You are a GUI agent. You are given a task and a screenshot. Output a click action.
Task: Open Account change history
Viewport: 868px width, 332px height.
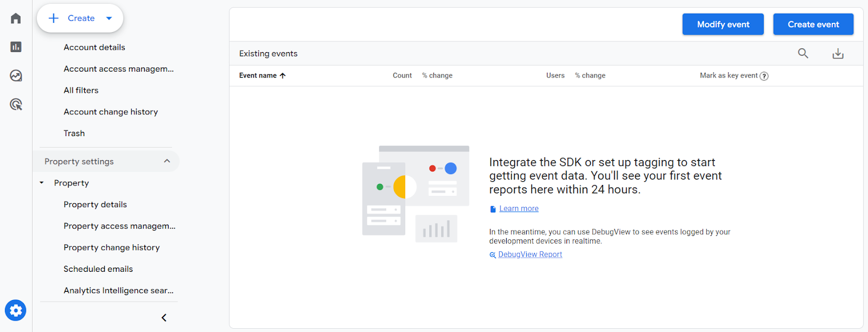(111, 112)
